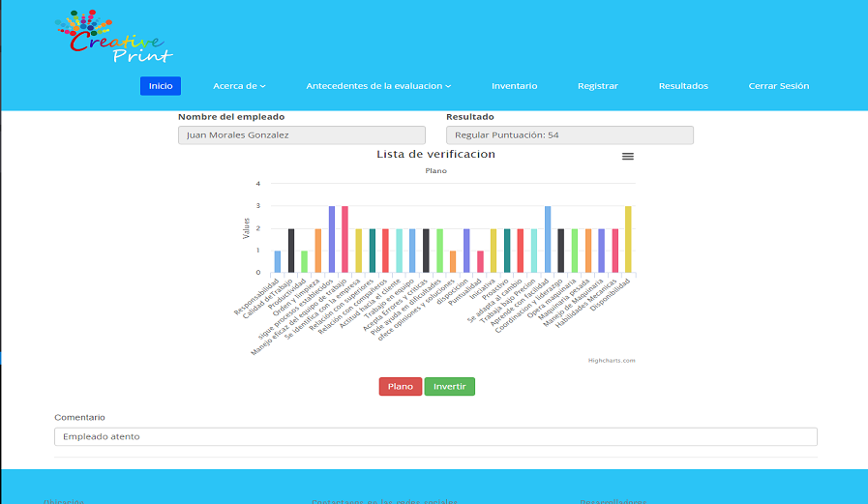Click Cerrar Sesión to log out
This screenshot has height=504, width=868.
778,86
